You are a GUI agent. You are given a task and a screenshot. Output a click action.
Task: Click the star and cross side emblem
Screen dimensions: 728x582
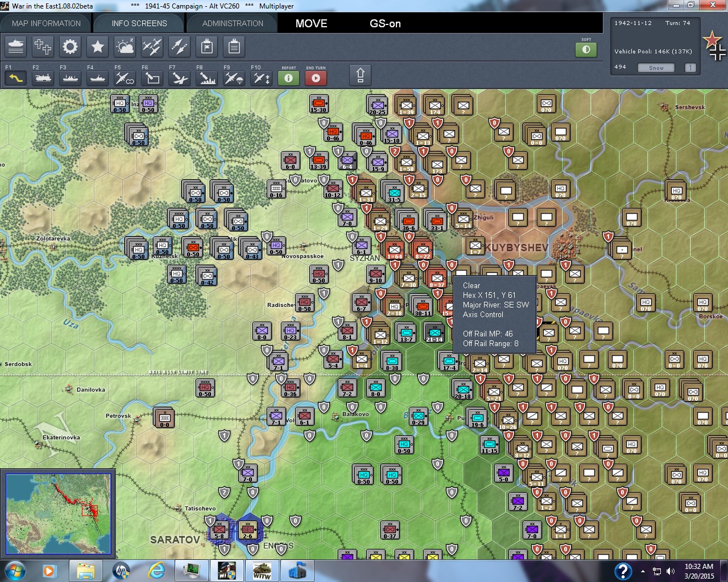tap(714, 46)
